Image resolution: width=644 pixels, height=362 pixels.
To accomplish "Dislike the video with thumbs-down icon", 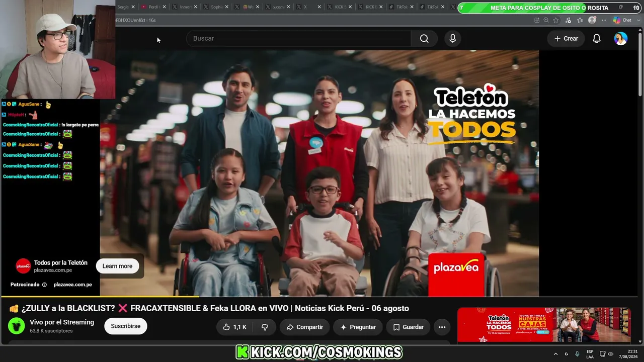I will coord(265,327).
